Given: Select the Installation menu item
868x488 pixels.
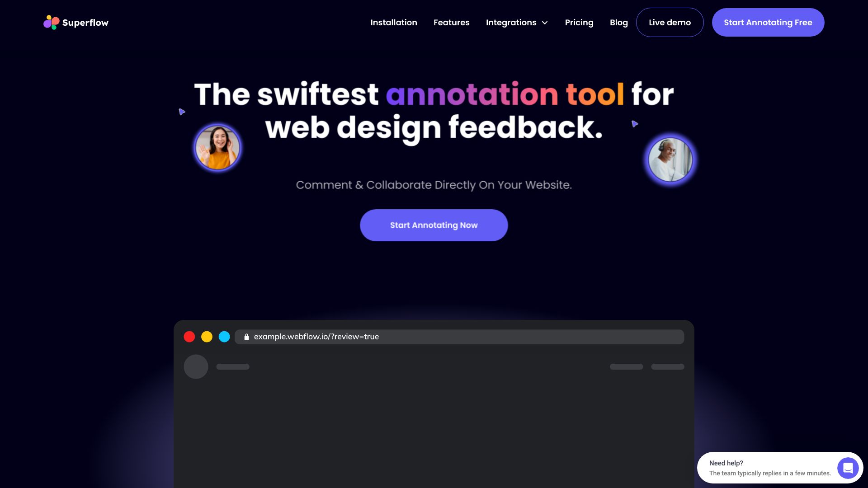Looking at the screenshot, I should pyautogui.click(x=393, y=22).
